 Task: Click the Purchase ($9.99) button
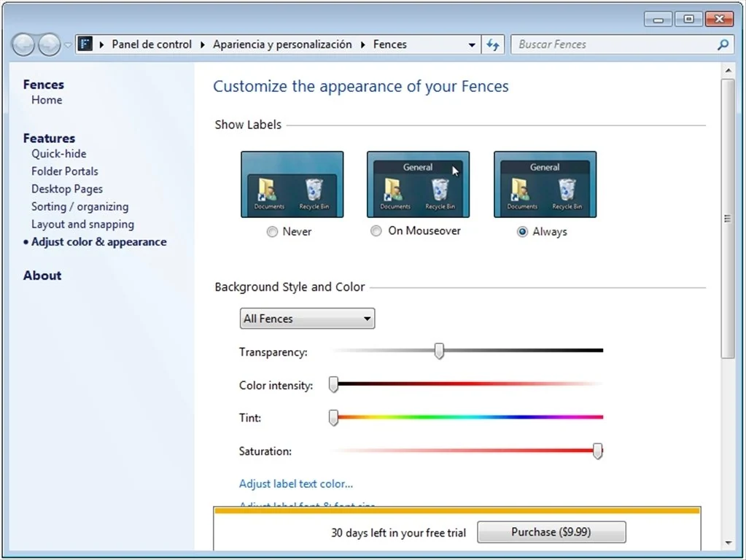click(551, 532)
